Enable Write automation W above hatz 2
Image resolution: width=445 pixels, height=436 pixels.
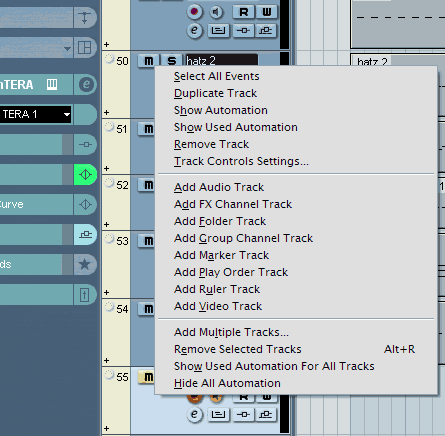(267, 12)
